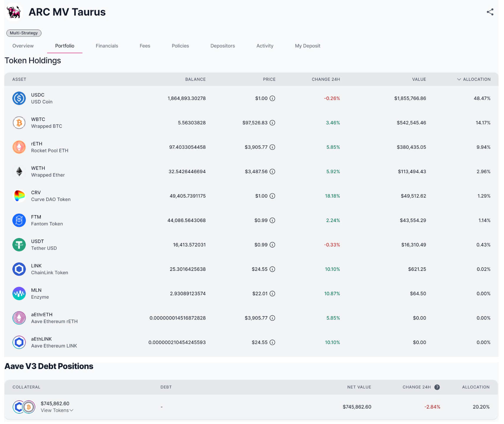Sort by the Allocation column header
504x424 pixels.
pos(476,79)
